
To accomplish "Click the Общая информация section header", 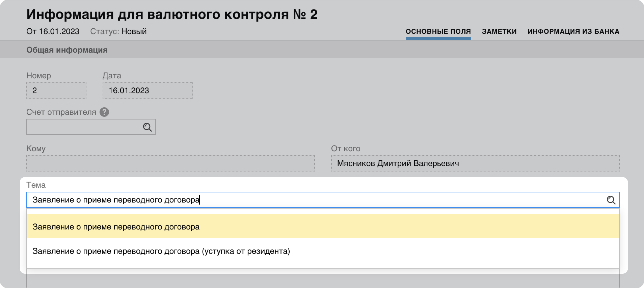I will tap(67, 50).
